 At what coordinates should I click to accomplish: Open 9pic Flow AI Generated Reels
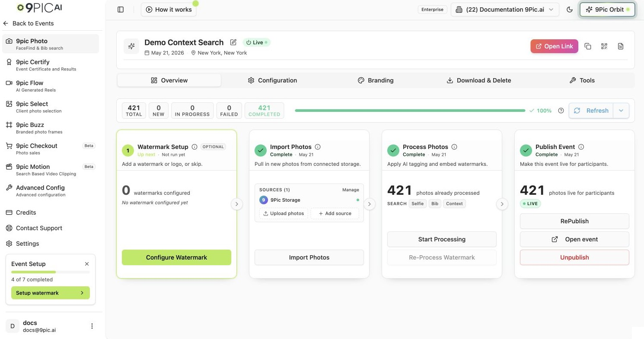[x=51, y=86]
